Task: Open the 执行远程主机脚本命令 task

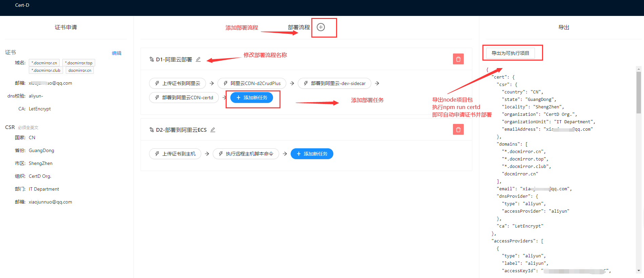Action: click(x=246, y=154)
